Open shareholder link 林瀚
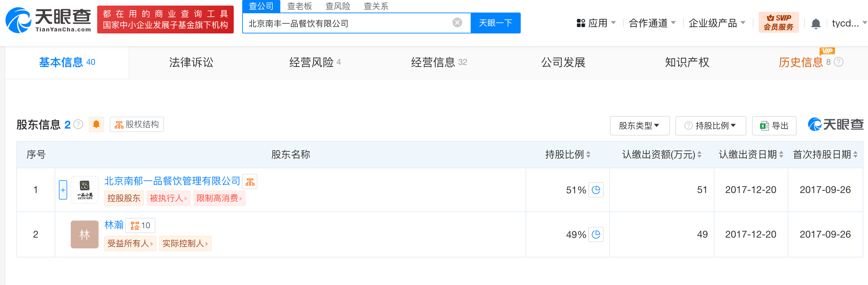Screen dimensions: 868x285 coord(114,225)
